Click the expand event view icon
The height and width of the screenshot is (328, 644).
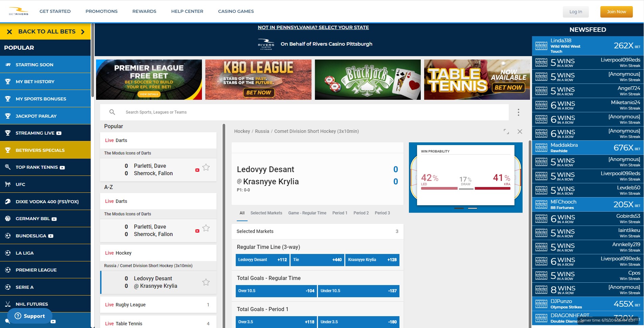click(x=506, y=132)
